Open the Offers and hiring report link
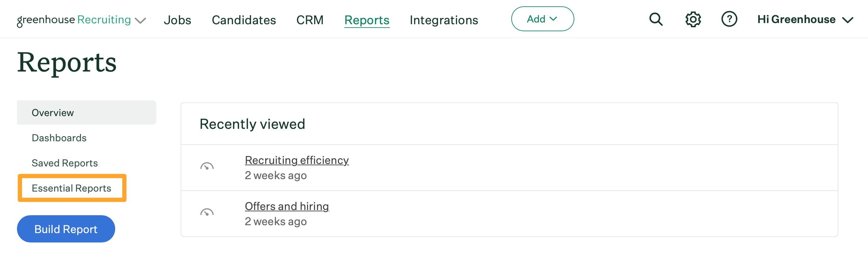The image size is (868, 254). click(287, 206)
